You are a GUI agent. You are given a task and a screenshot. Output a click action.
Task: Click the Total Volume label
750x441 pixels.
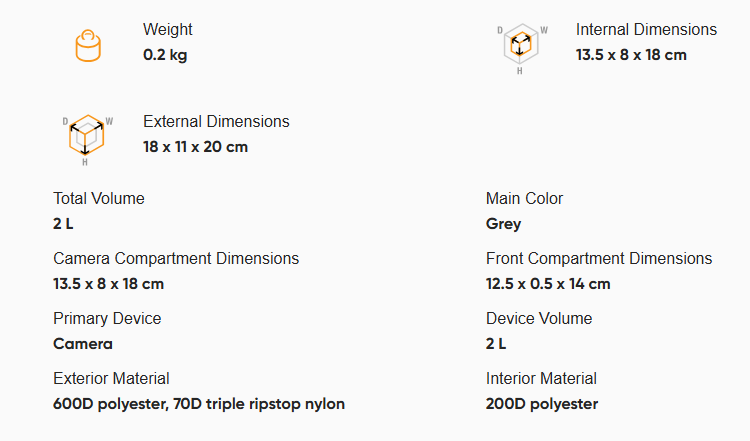99,198
